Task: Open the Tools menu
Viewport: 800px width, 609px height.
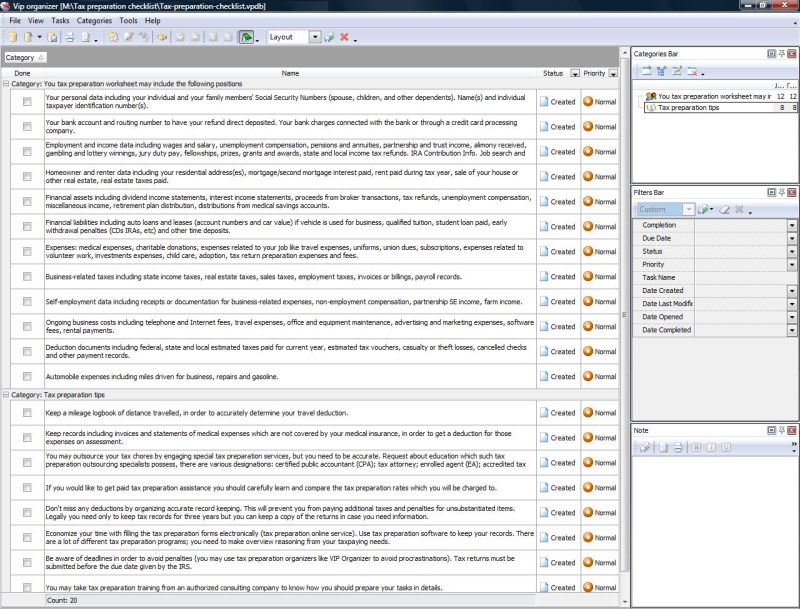Action: [128, 20]
